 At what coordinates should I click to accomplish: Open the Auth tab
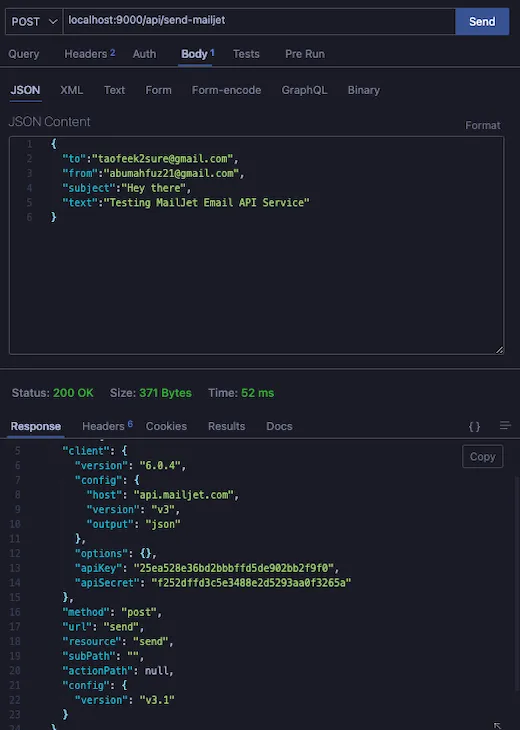tap(144, 54)
